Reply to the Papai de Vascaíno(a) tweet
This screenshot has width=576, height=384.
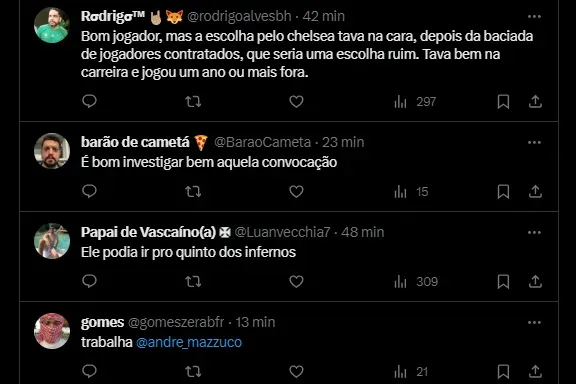(x=89, y=281)
